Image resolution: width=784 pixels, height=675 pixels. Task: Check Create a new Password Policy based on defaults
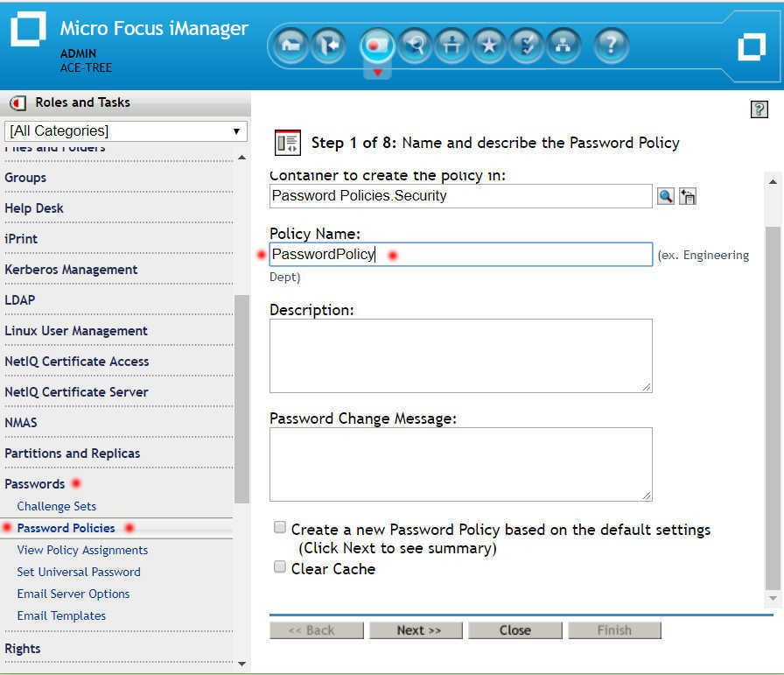[x=279, y=527]
